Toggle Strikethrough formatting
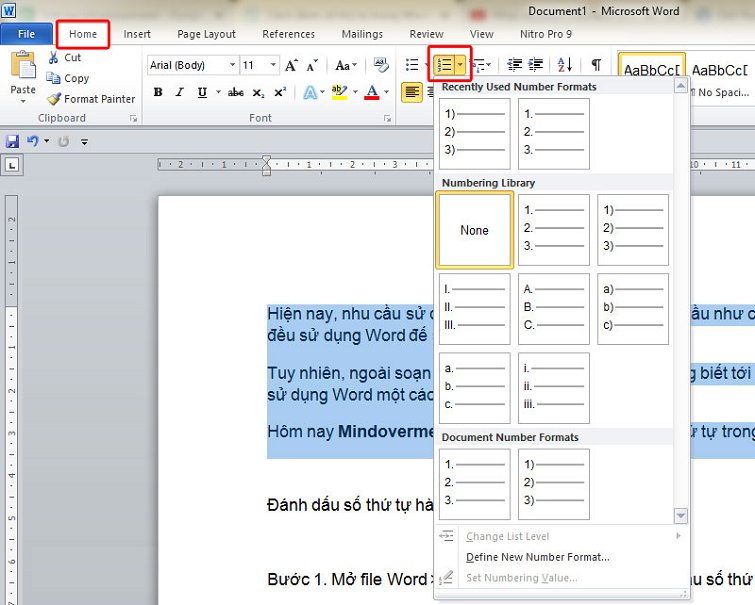The width and height of the screenshot is (755, 605). click(x=236, y=92)
